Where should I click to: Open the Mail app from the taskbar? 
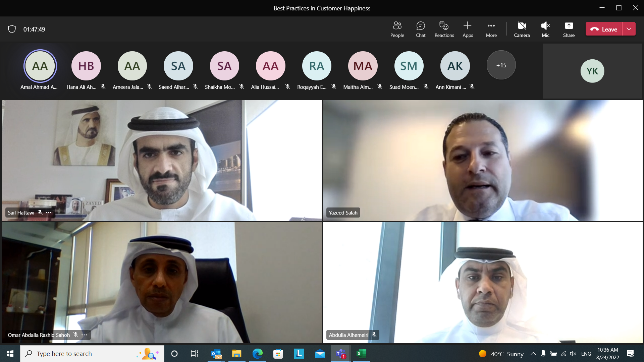tap(320, 354)
